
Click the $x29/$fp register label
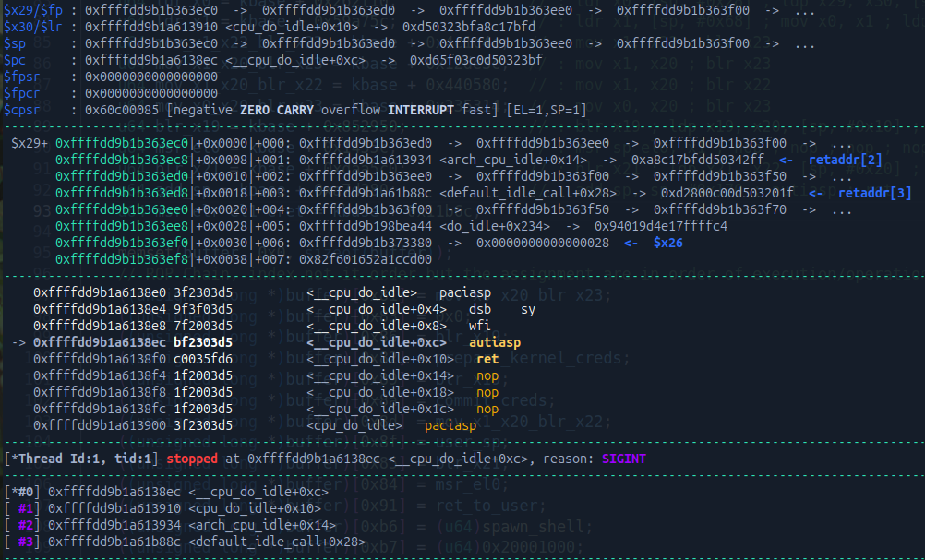click(35, 9)
